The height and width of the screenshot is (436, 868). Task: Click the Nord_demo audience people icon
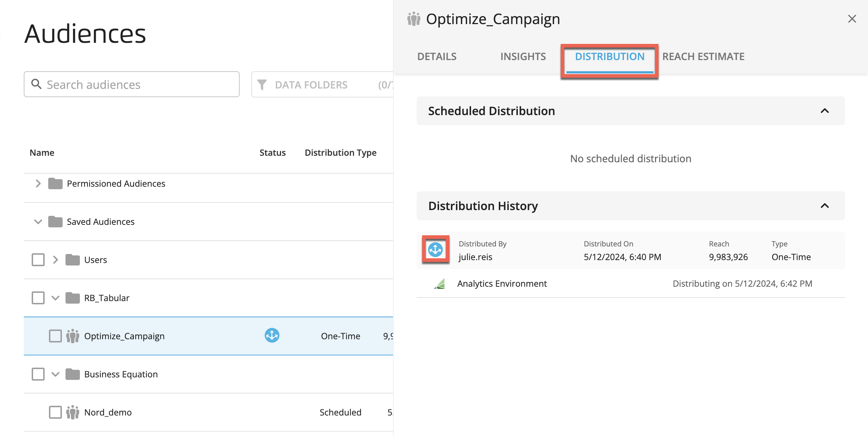click(73, 412)
